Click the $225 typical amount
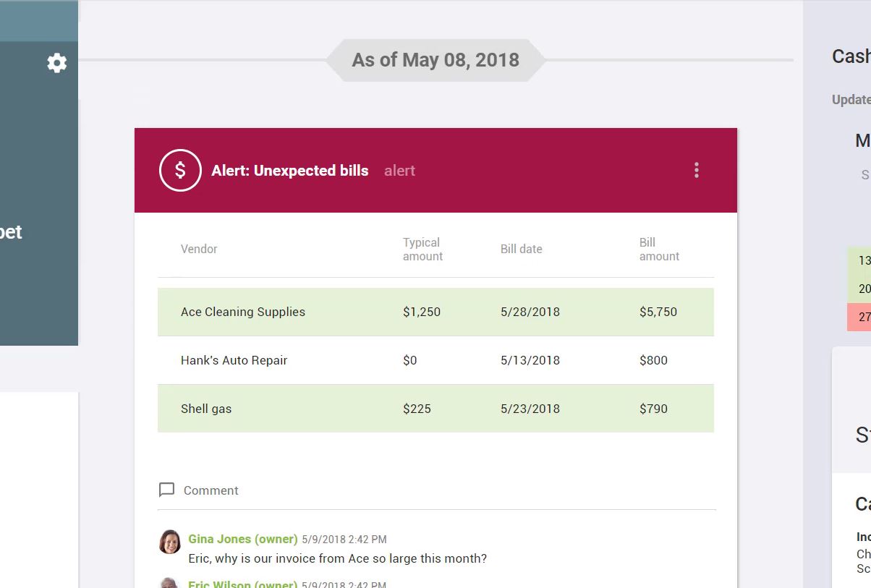Image resolution: width=871 pixels, height=588 pixels. coord(417,409)
